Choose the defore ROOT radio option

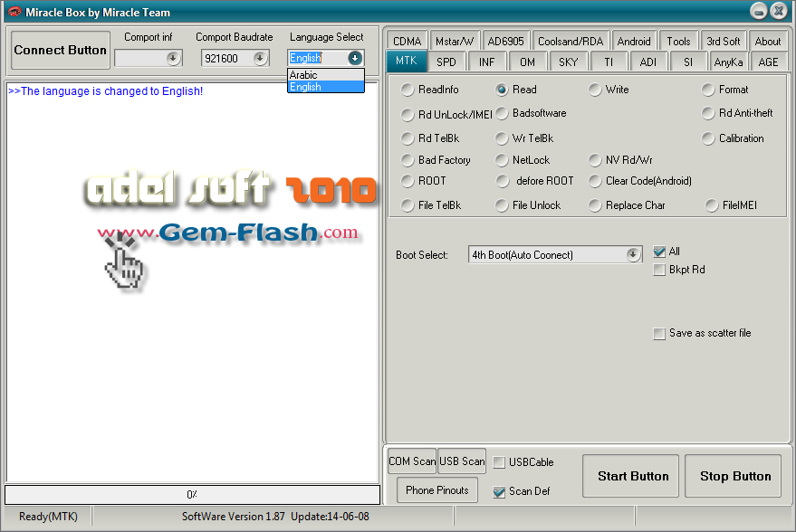(503, 181)
